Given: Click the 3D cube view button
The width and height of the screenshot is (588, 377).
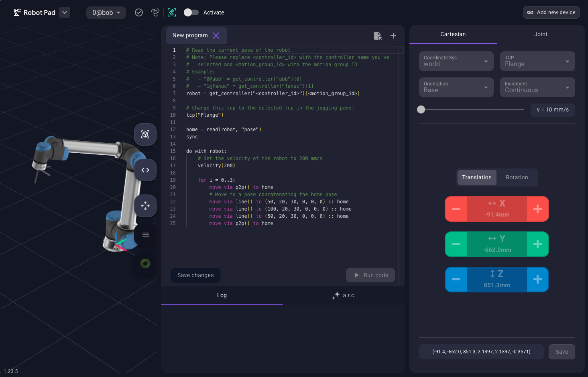Looking at the screenshot, I should (x=145, y=134).
